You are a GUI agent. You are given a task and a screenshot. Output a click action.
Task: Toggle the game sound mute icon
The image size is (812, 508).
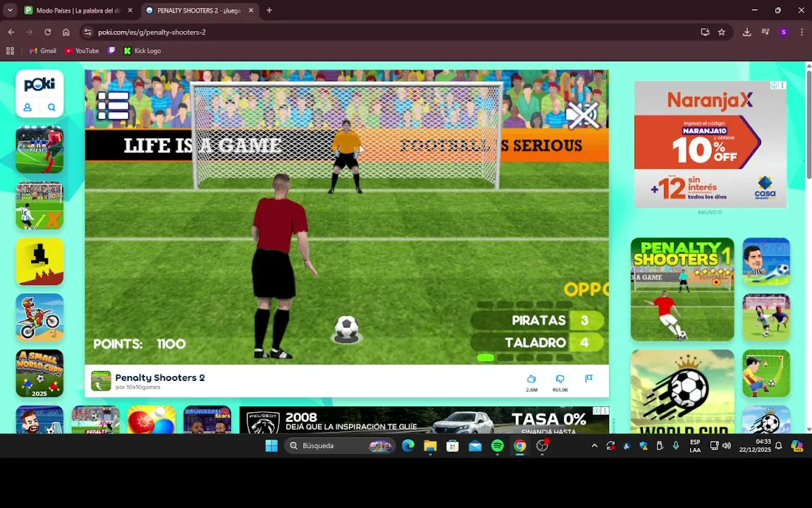pyautogui.click(x=583, y=114)
